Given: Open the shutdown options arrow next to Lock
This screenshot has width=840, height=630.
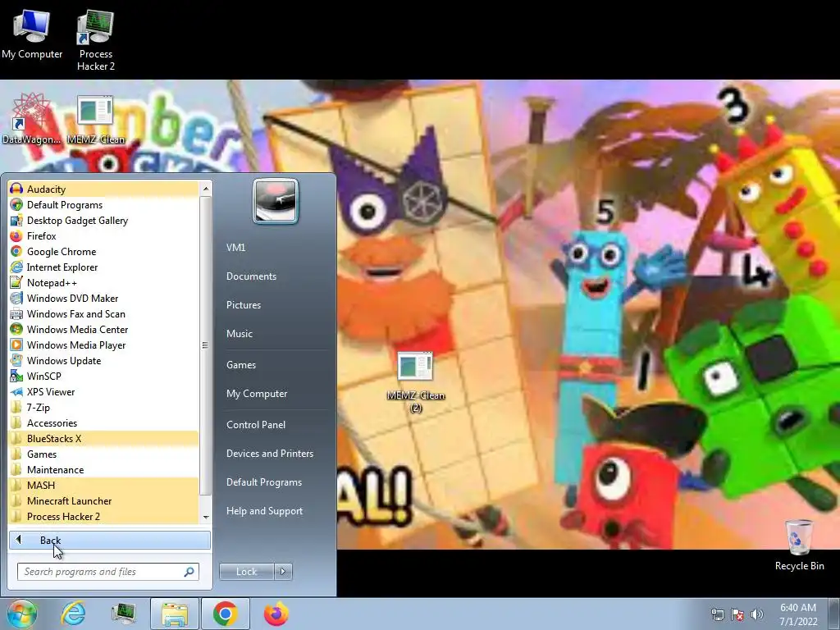Looking at the screenshot, I should 283,572.
